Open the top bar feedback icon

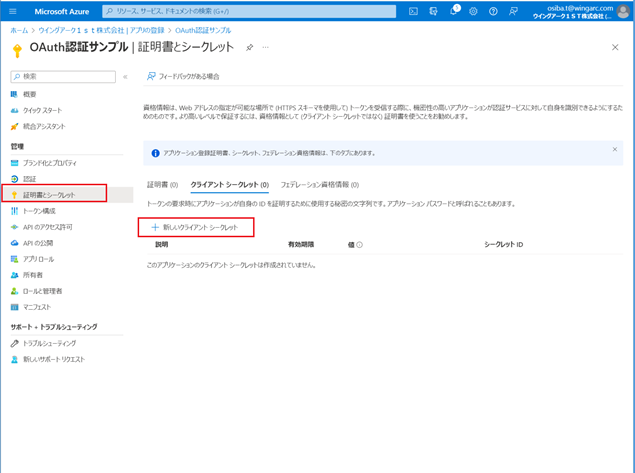[x=513, y=11]
